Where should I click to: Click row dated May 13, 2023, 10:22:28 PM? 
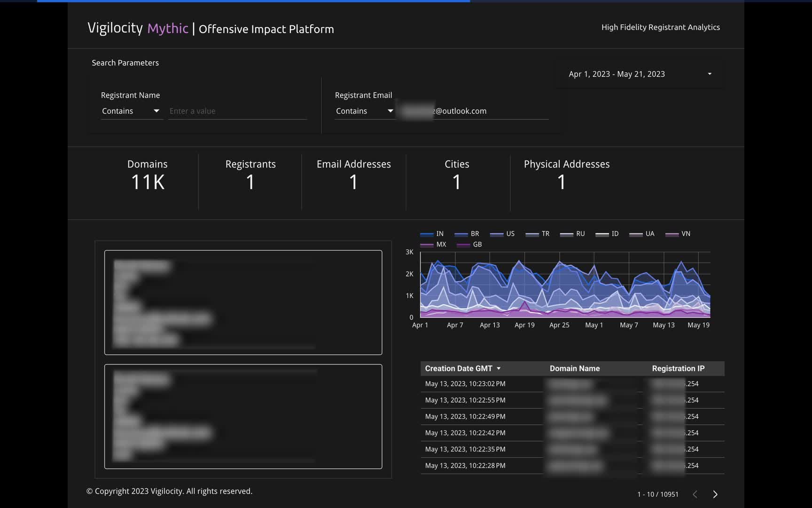coord(572,466)
